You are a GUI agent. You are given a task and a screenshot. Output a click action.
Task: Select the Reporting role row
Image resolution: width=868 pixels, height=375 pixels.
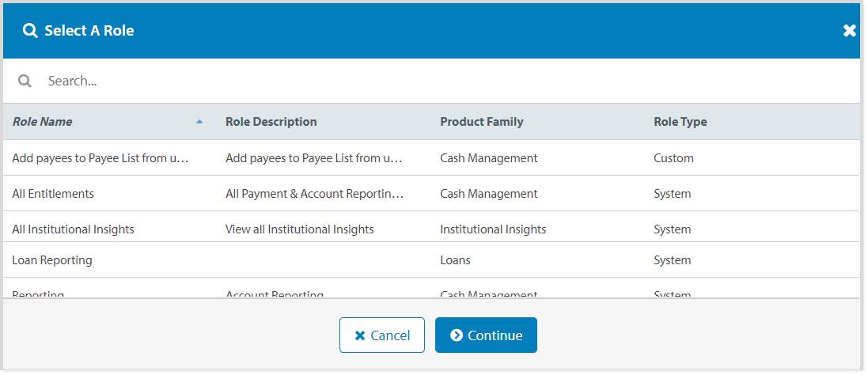pyautogui.click(x=38, y=294)
